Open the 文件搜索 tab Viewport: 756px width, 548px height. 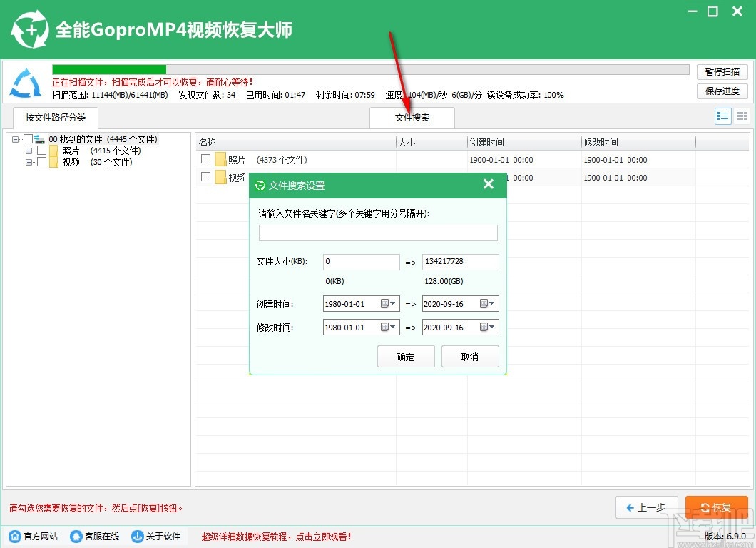pos(412,118)
